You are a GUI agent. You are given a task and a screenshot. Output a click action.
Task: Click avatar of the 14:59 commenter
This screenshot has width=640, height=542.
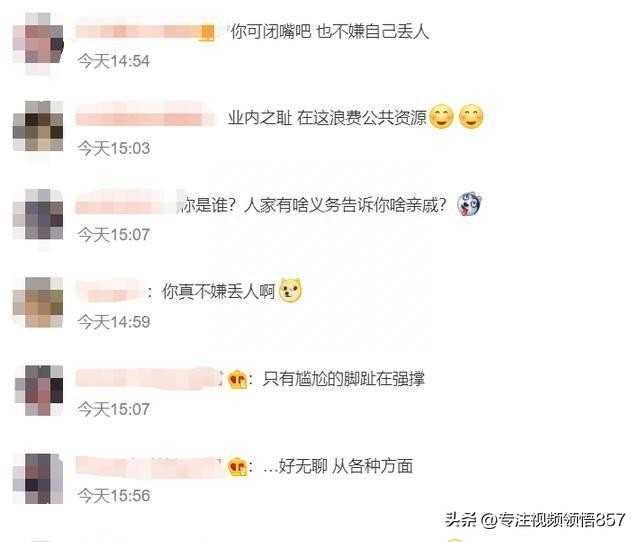tap(38, 302)
